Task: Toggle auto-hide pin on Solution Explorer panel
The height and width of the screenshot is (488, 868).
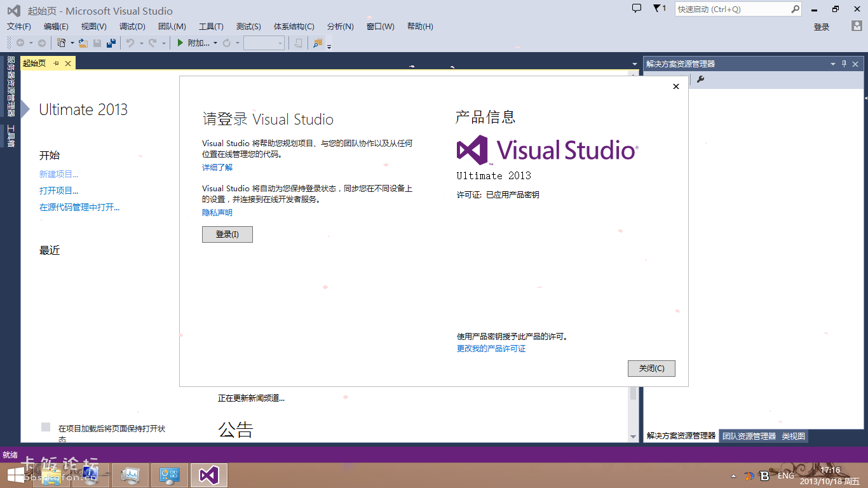Action: (844, 64)
